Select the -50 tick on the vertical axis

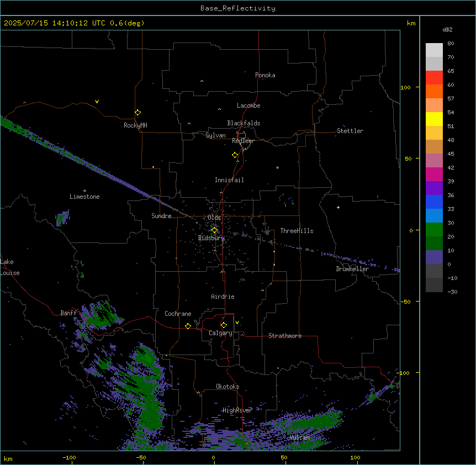(x=405, y=302)
